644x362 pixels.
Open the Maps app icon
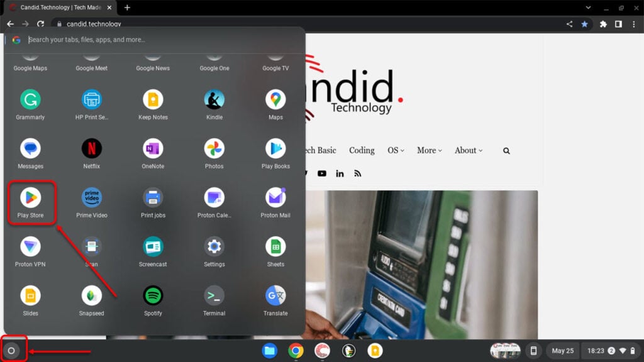[275, 100]
